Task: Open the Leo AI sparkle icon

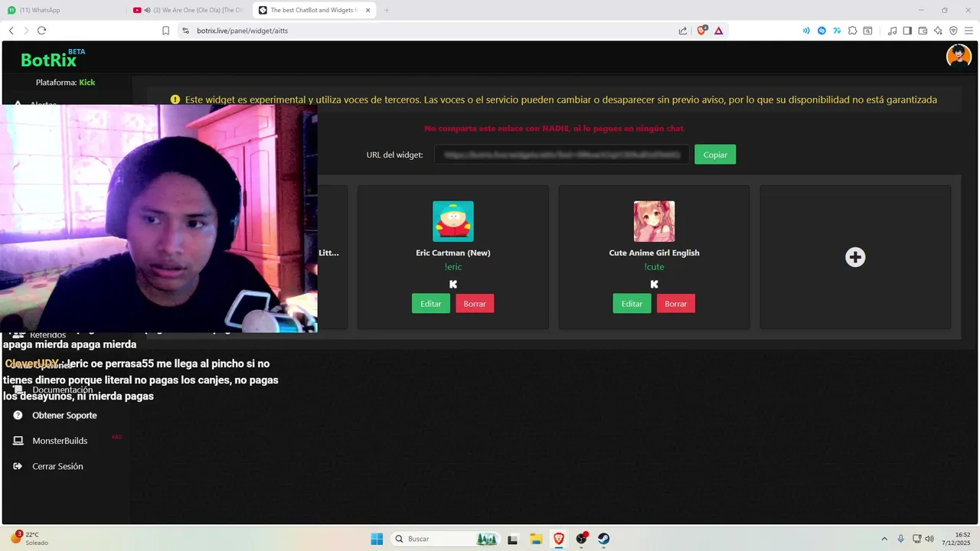Action: click(x=938, y=31)
